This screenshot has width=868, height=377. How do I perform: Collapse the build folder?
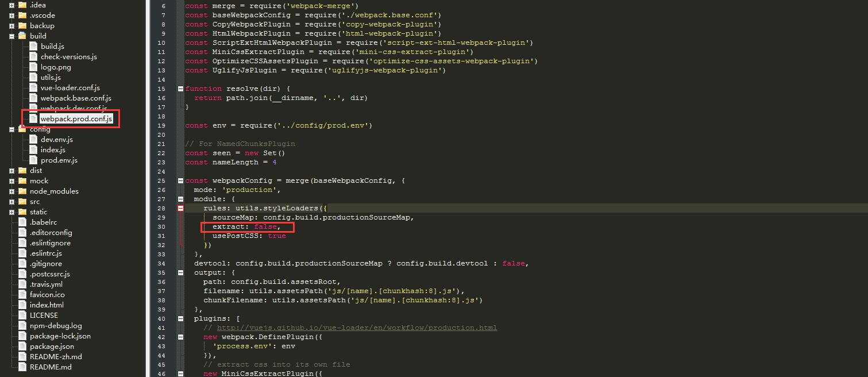point(11,36)
